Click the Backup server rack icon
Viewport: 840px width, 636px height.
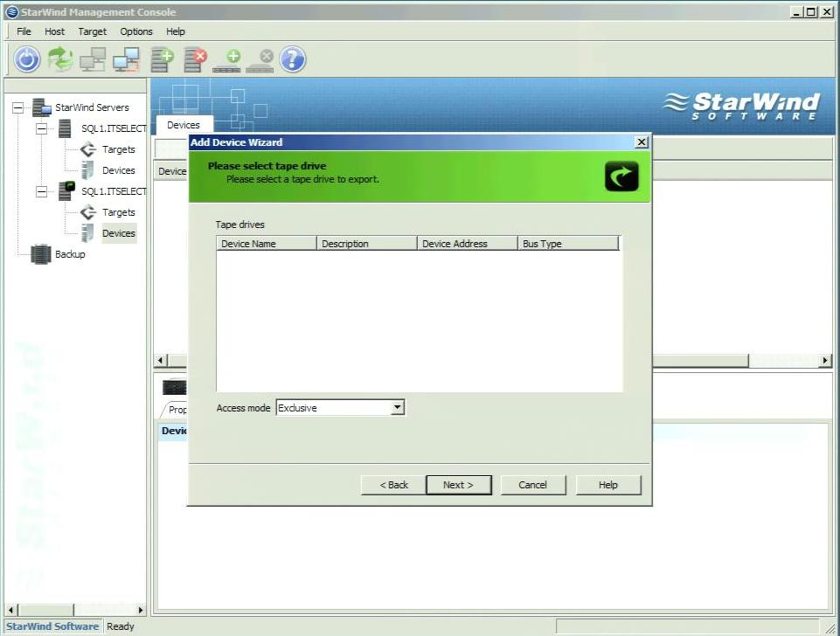(x=41, y=254)
